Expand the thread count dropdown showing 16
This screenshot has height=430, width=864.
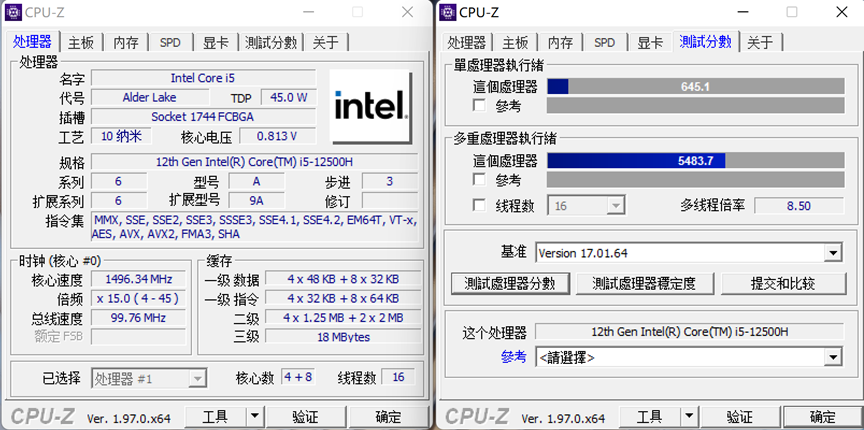[x=615, y=206]
